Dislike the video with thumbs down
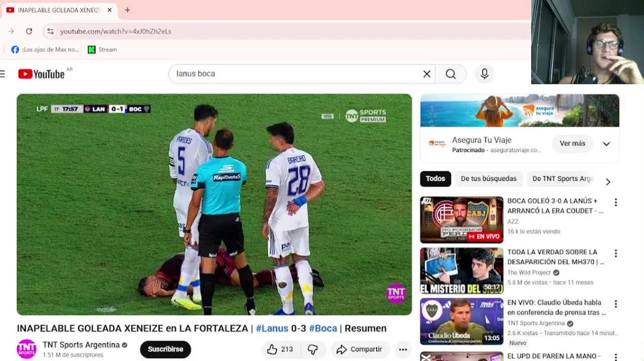This screenshot has width=644, height=361. 312,349
